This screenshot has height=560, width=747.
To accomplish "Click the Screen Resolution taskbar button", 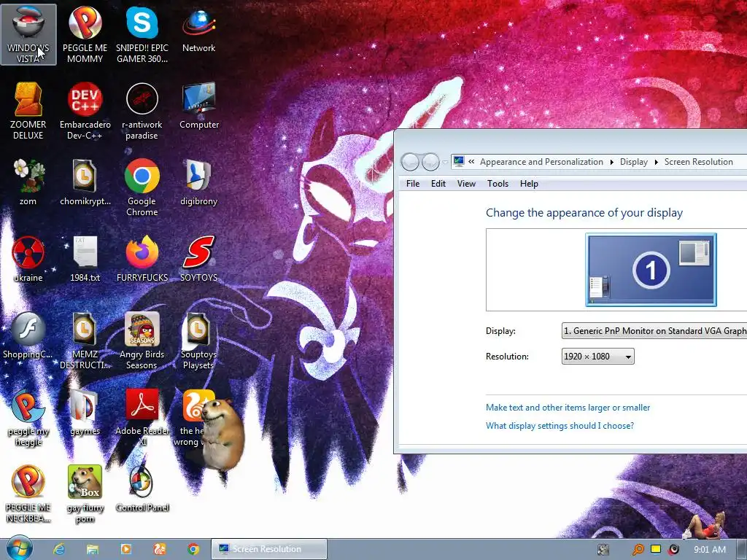I will coord(269,549).
